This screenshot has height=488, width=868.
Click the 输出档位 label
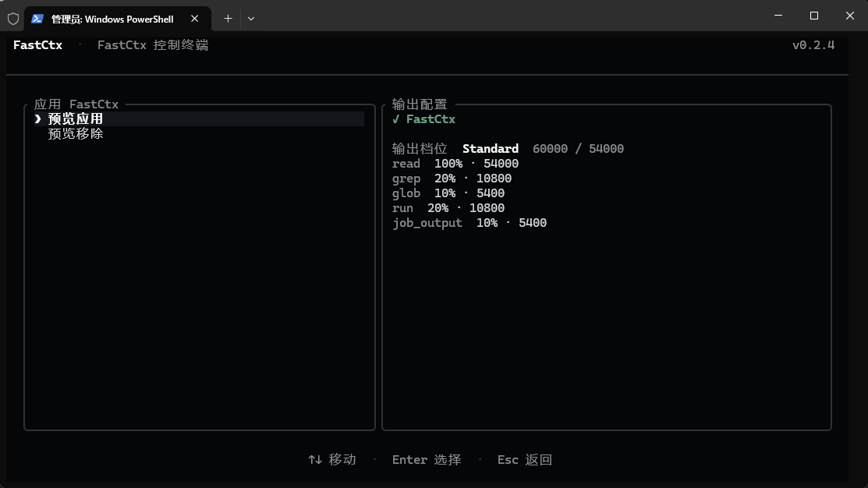pos(420,149)
